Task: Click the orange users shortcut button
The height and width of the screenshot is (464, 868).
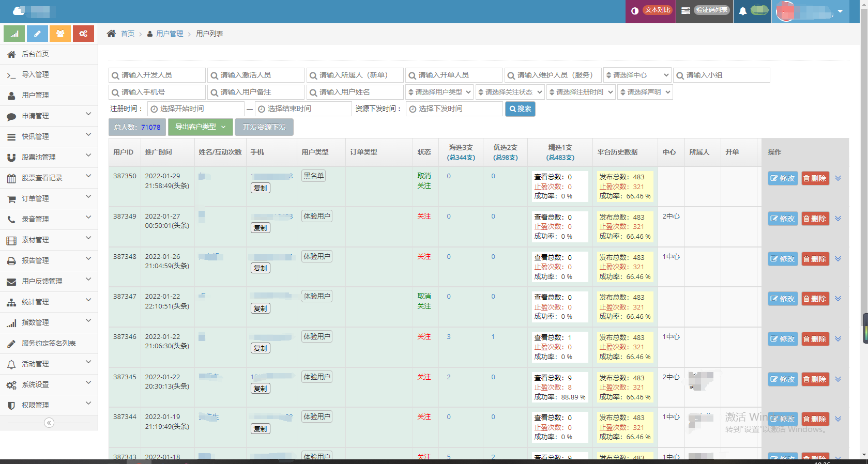Action: pyautogui.click(x=60, y=34)
